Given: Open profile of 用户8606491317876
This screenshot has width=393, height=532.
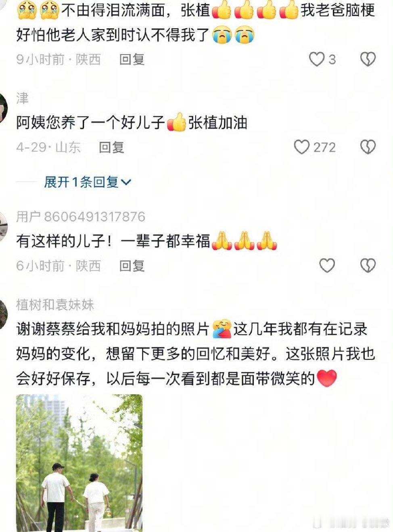Looking at the screenshot, I should [81, 217].
